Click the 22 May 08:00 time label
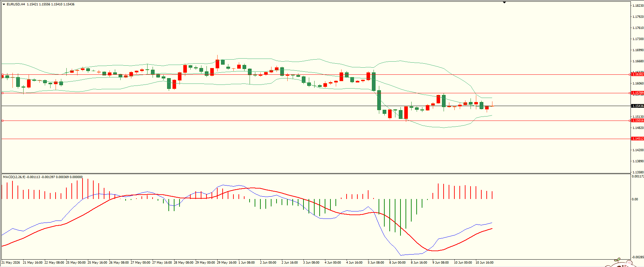 tap(54, 263)
